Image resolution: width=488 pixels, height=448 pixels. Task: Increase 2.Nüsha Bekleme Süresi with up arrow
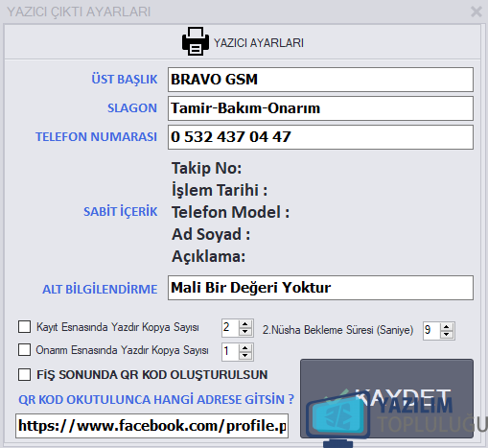tap(447, 327)
